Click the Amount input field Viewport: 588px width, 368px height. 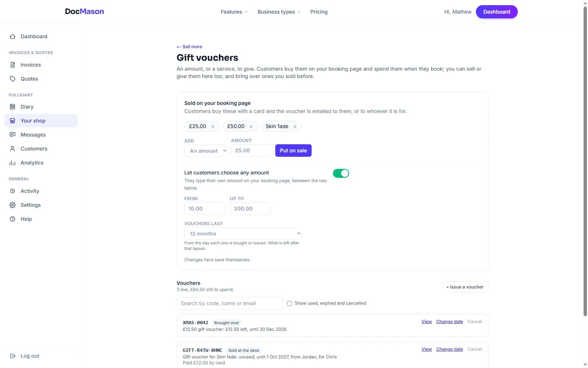[251, 151]
